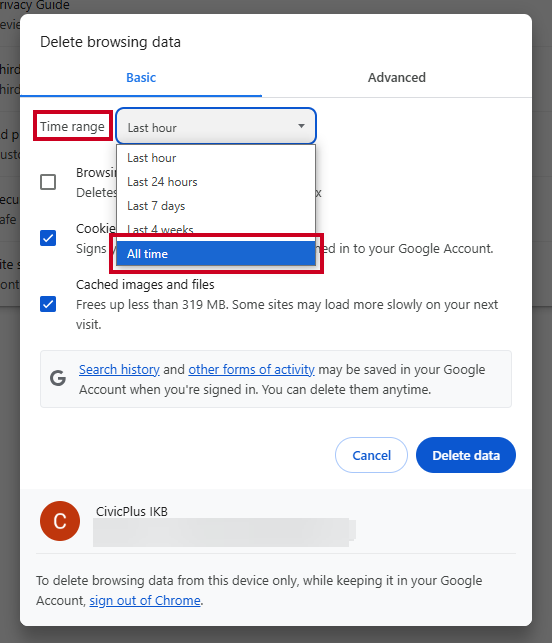Open 'other forms of activity' link

click(251, 369)
